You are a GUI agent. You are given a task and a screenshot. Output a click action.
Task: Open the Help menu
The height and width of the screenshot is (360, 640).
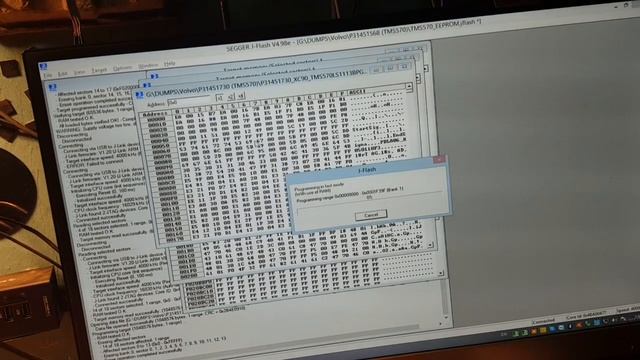coord(169,63)
